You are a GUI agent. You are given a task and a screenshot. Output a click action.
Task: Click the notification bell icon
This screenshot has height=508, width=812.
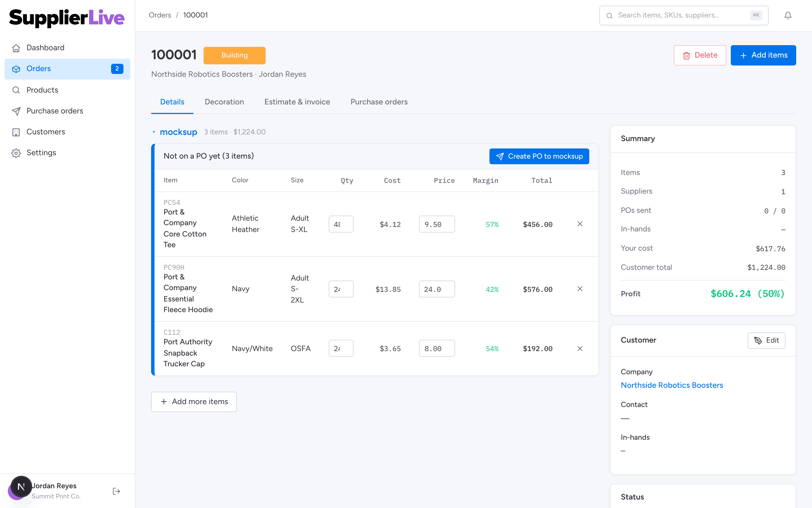788,16
